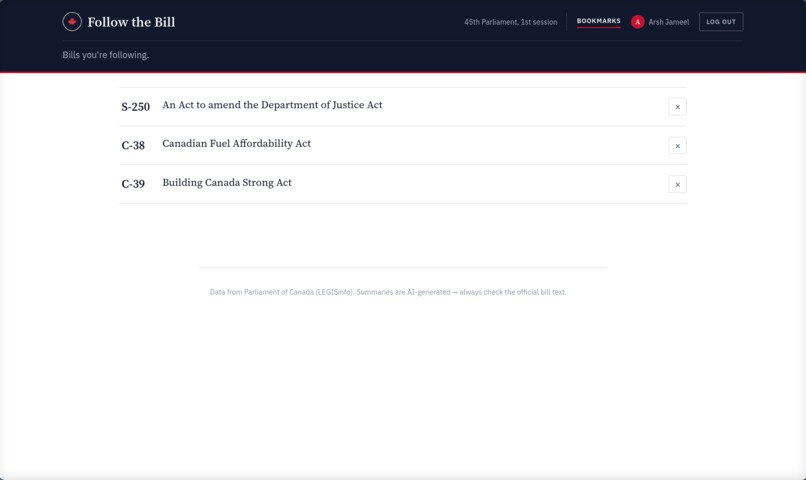
Task: Select the C-38 bill number
Action: [x=133, y=145]
